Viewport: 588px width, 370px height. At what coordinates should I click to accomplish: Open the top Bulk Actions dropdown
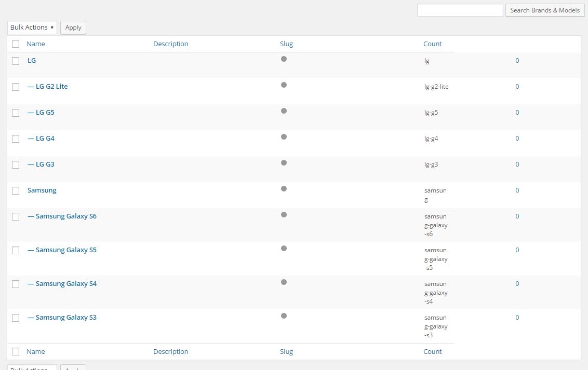pyautogui.click(x=32, y=28)
